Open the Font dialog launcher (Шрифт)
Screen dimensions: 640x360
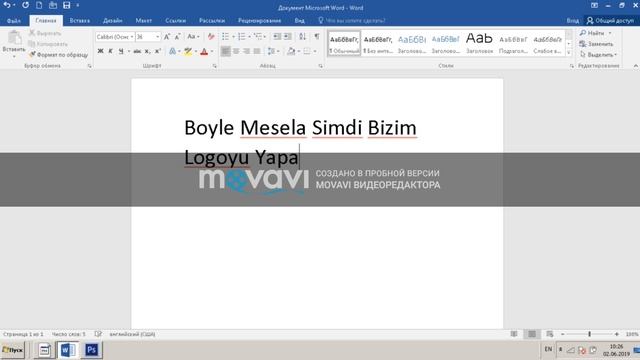[214, 66]
